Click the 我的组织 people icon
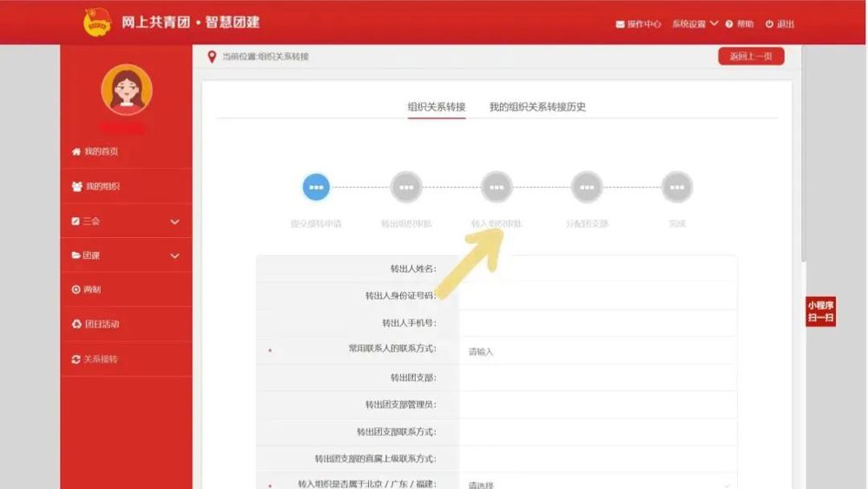Screen dimensions: 868x489 coord(77,186)
